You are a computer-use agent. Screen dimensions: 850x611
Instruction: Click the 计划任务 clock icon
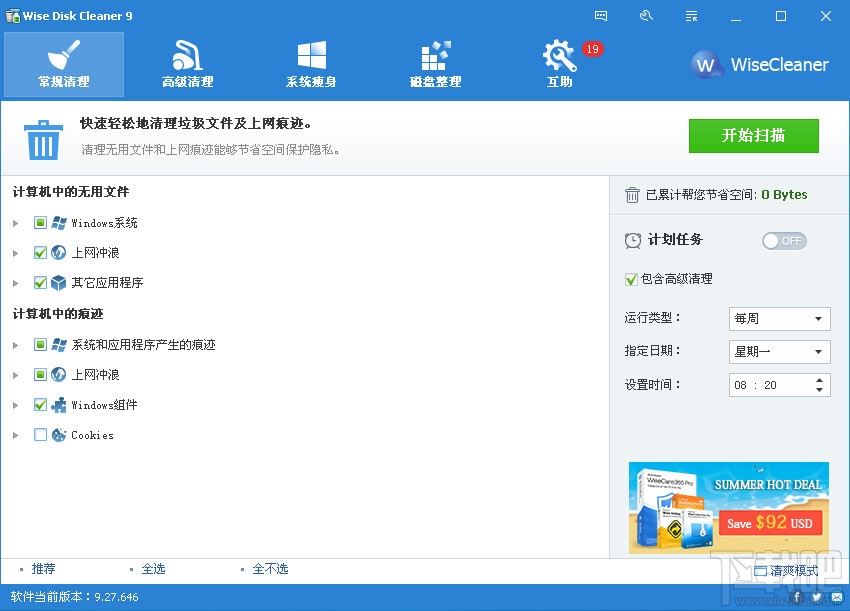pos(633,240)
